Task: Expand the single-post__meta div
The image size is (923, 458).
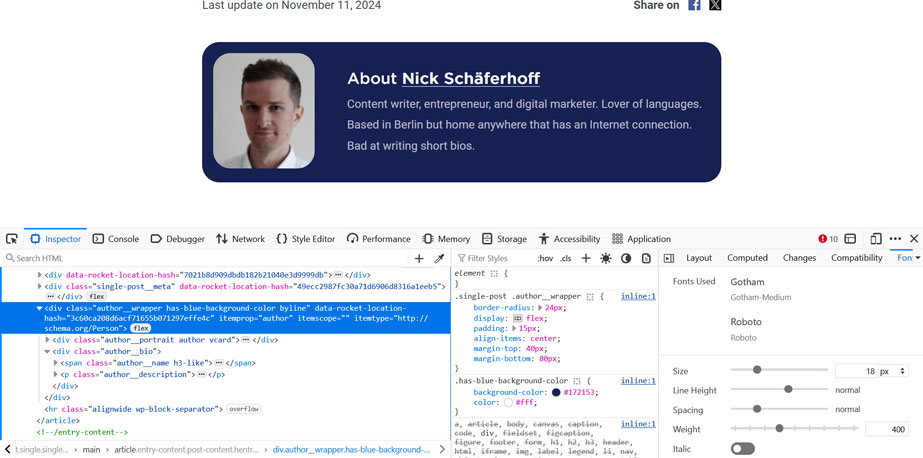Action: click(x=40, y=287)
